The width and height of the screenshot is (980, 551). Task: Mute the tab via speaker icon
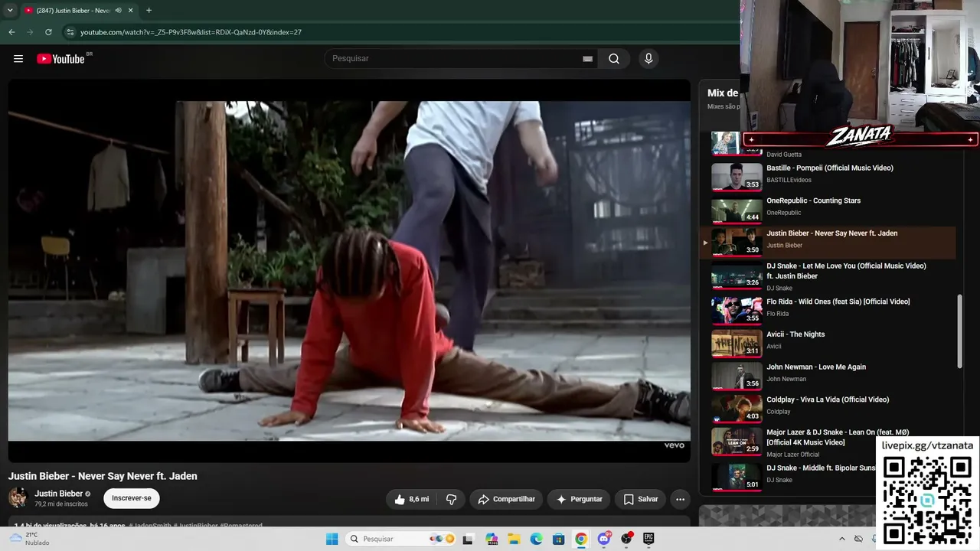click(x=119, y=11)
